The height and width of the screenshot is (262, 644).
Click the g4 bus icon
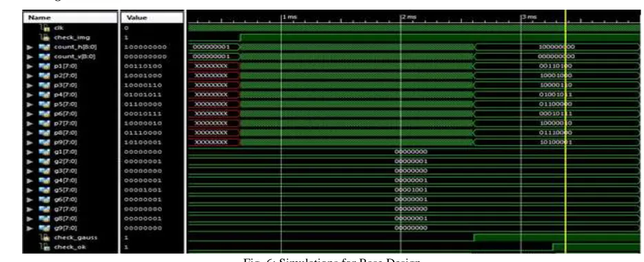pyautogui.click(x=44, y=181)
